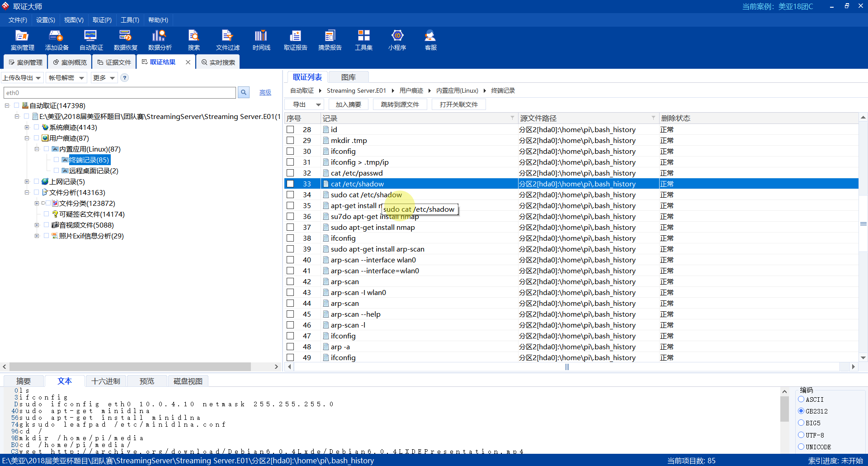Click 序号 column header
Image resolution: width=868 pixels, height=466 pixels.
click(x=302, y=118)
